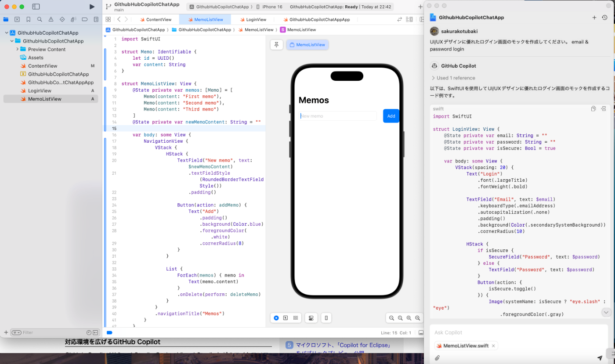
Task: Open the GithubHubCopilotChatAppApp tab
Action: (316, 19)
